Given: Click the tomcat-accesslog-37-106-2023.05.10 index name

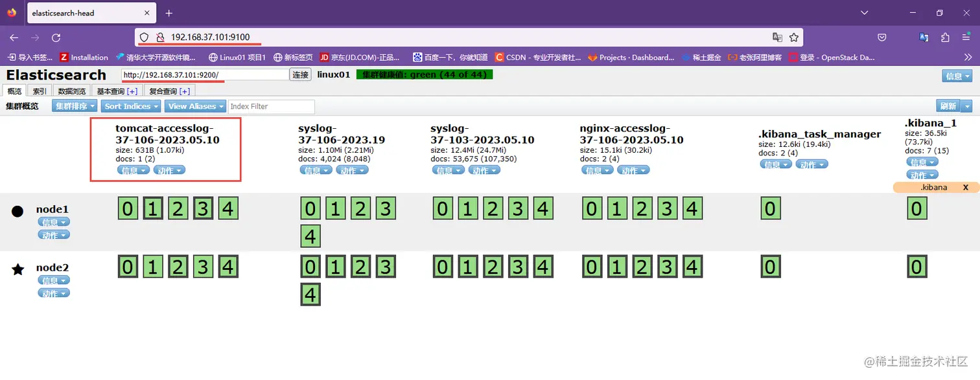Looking at the screenshot, I should [x=167, y=134].
